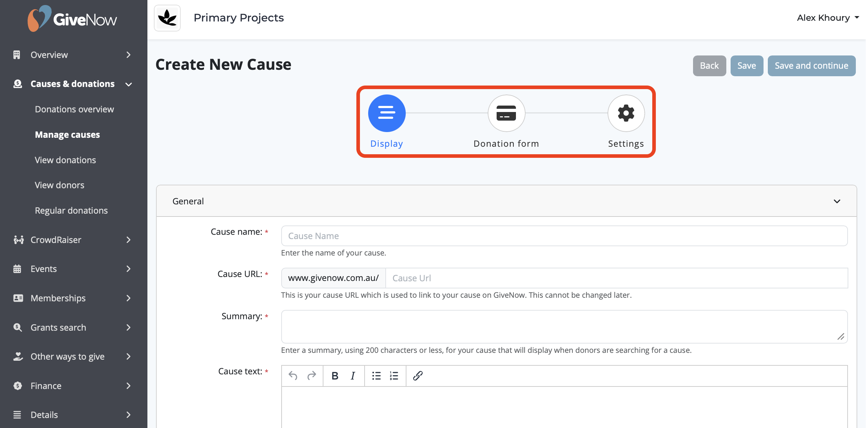Open the Alex Khoury user dropdown
This screenshot has width=868, height=428.
click(828, 18)
